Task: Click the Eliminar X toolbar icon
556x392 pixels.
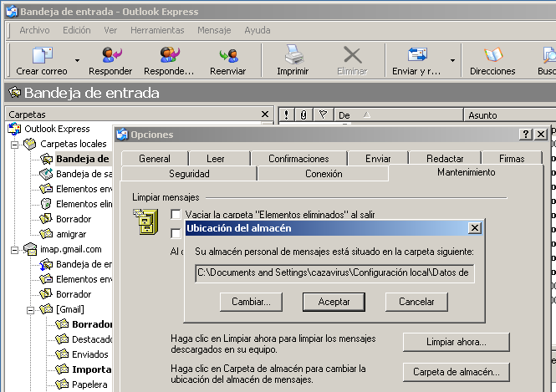Action: (353, 55)
